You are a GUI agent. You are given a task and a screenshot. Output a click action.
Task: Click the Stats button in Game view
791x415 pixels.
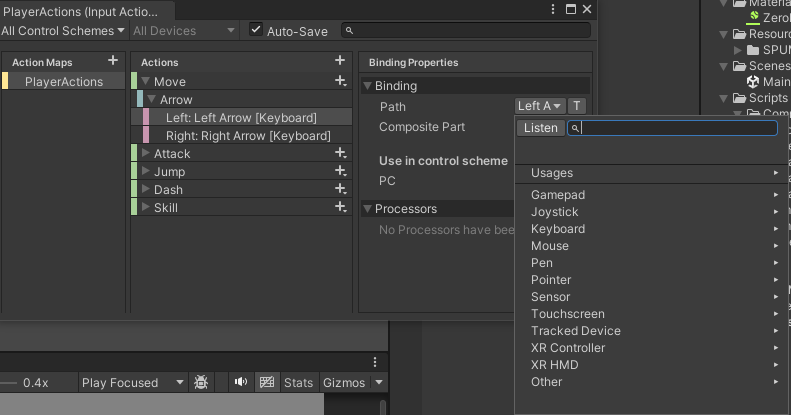coord(298,383)
